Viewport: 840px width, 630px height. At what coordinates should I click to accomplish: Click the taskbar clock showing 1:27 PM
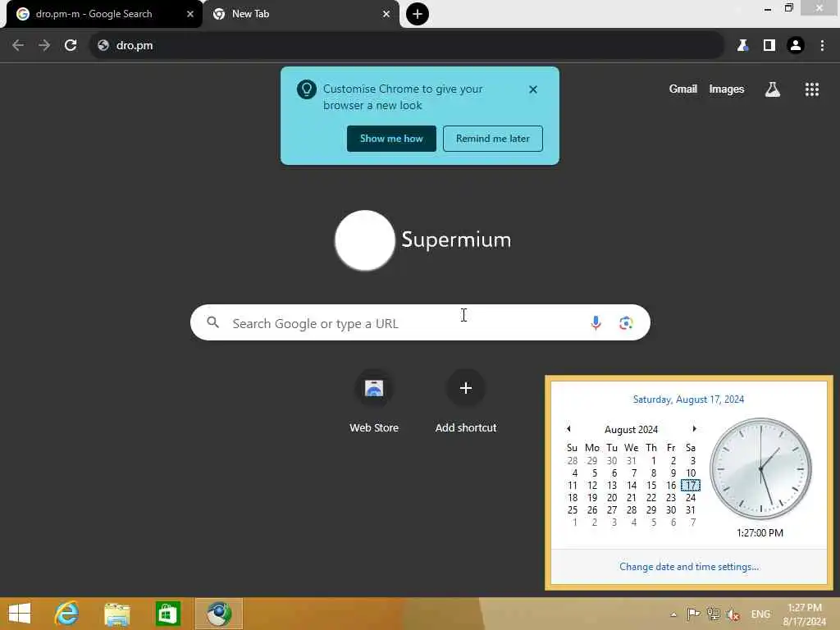[805, 614]
